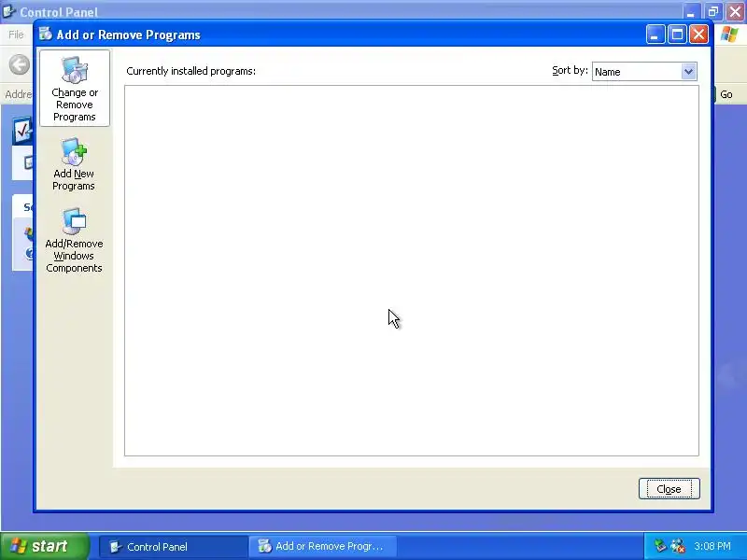Select Change or Remove Programs sidebar icon
747x560 pixels.
pos(75,88)
